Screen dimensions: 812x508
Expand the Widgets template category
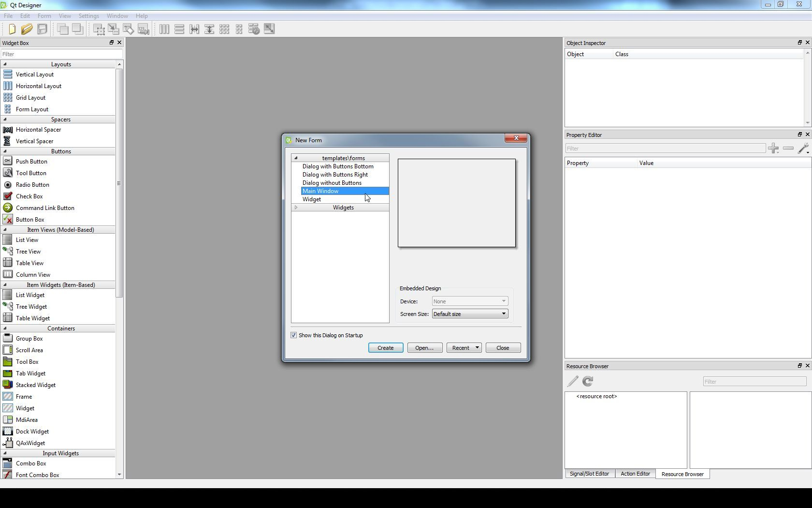[x=296, y=208]
